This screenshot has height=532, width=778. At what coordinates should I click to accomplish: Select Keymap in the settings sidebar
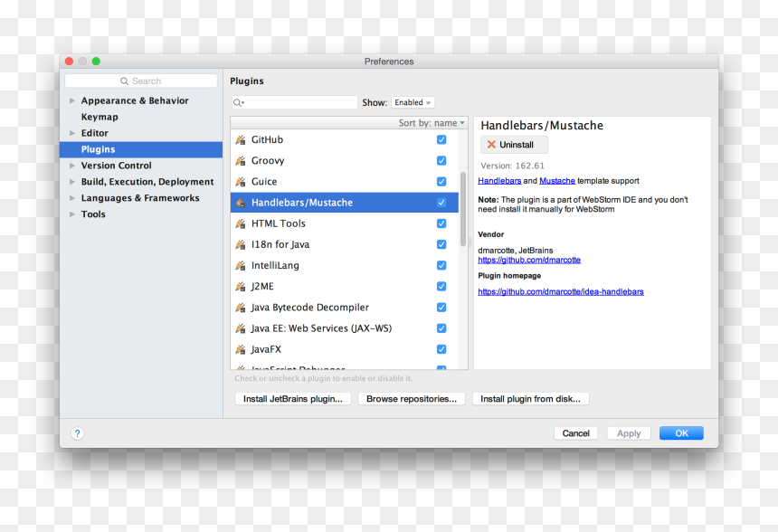pyautogui.click(x=141, y=117)
